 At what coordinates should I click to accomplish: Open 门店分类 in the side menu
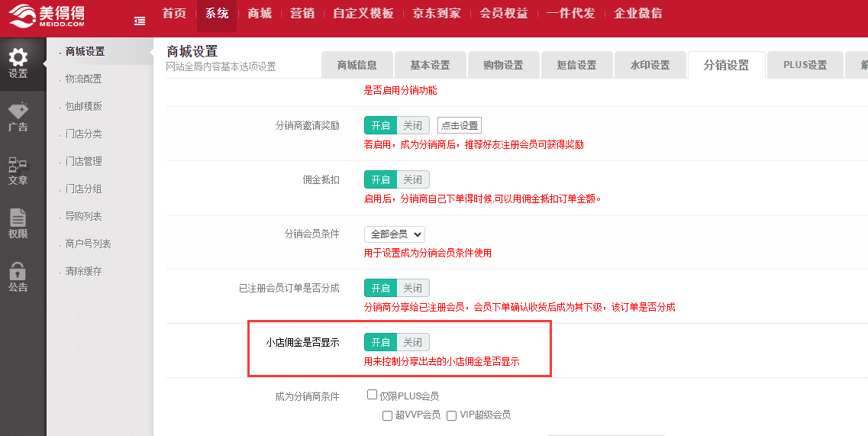pyautogui.click(x=83, y=134)
